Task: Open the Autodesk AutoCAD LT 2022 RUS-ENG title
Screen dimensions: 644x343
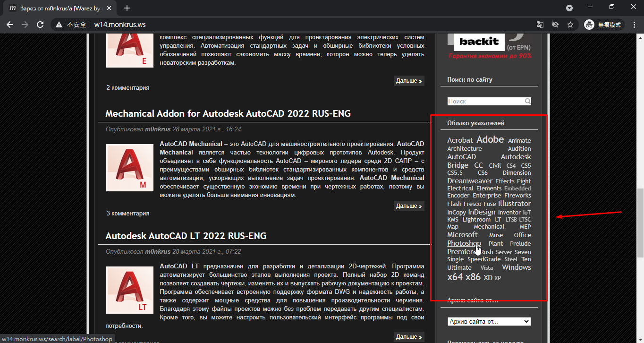Action: pos(186,236)
